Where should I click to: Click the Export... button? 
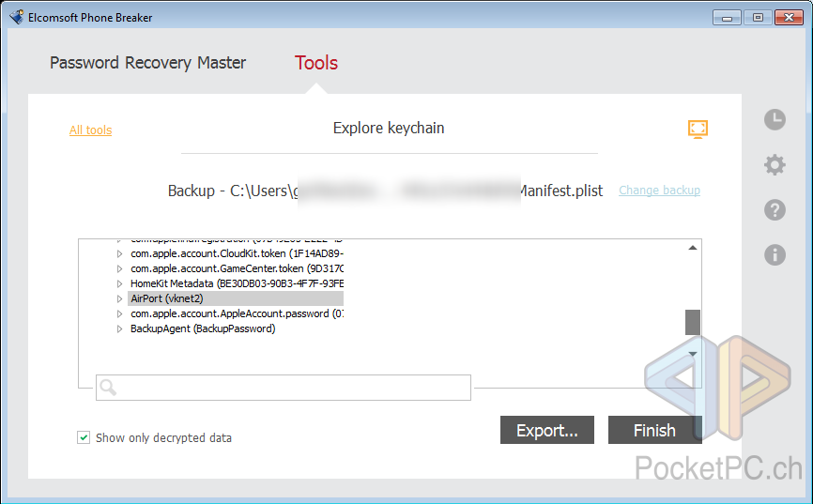[x=547, y=430]
